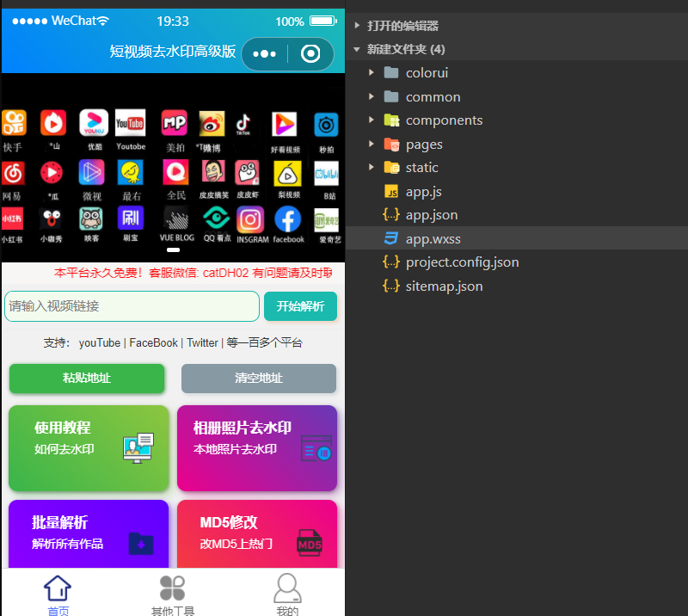Click the 短视频去水印高级版 title
688x616 pixels.
point(173,52)
